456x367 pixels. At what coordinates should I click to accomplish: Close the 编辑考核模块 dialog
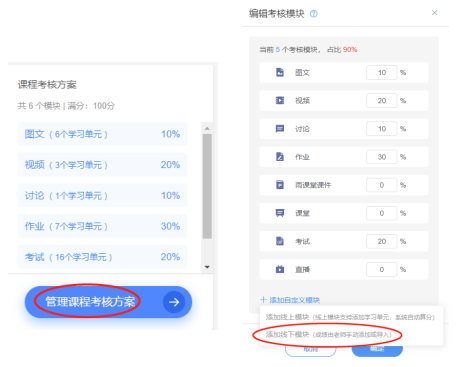click(x=434, y=13)
